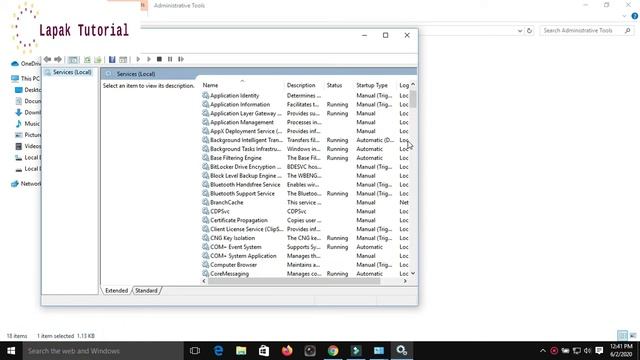
Task: Switch to the Extended tab
Action: pyautogui.click(x=116, y=291)
